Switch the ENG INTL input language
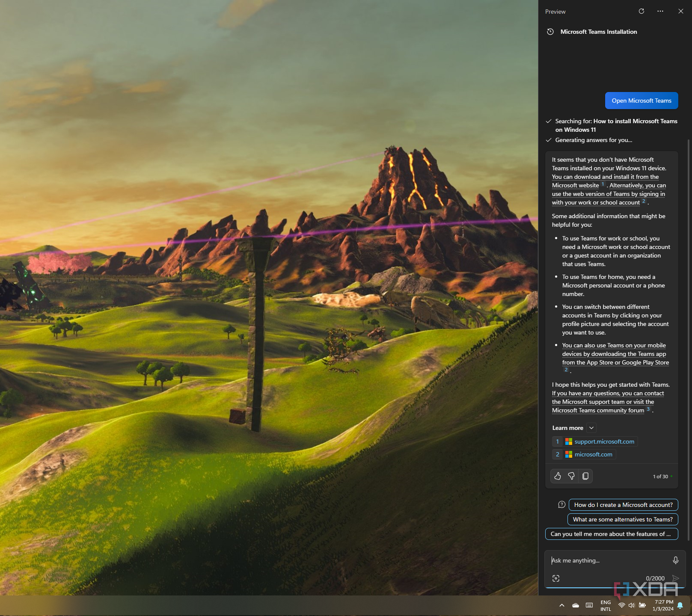 (606, 606)
